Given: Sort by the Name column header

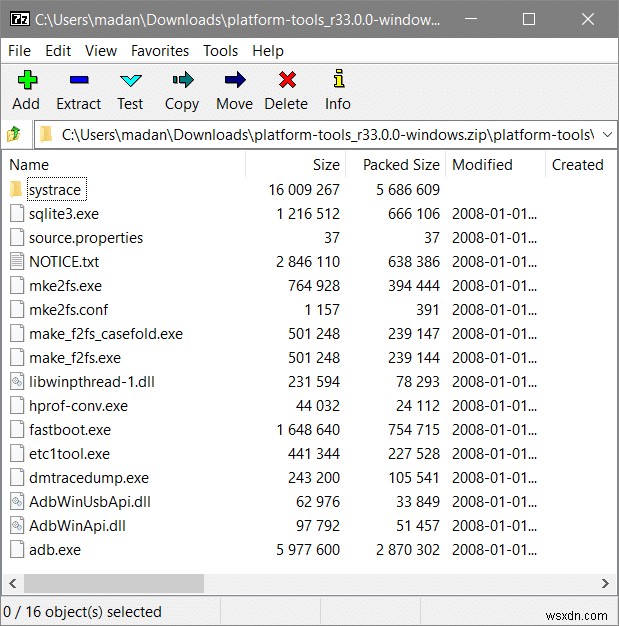Looking at the screenshot, I should pos(124,164).
